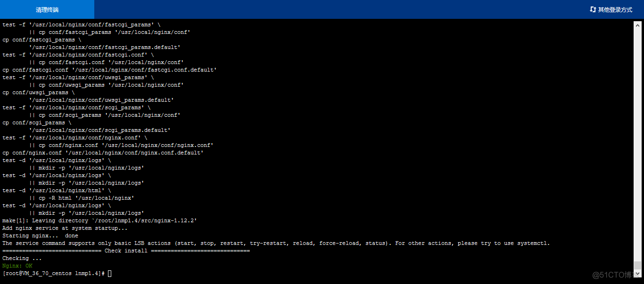Focus the terminal cursor at shell prompt
The image size is (644, 284).
110,274
